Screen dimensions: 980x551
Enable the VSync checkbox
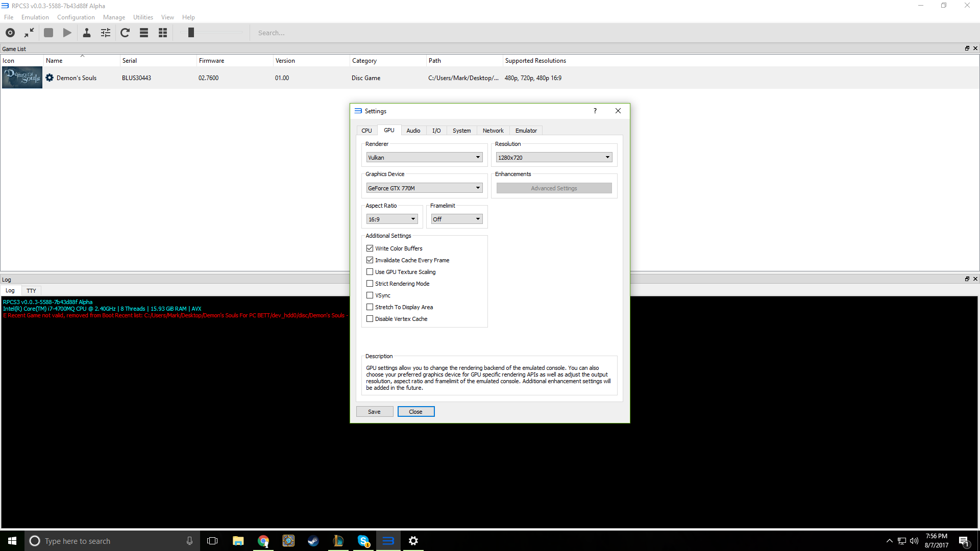pyautogui.click(x=370, y=295)
